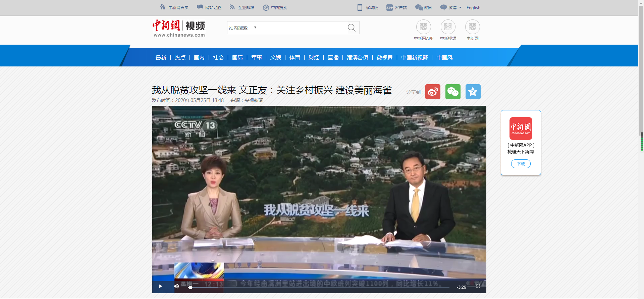The width and height of the screenshot is (644, 299).
Task: Select 财经 in the navigation bar
Action: [x=314, y=57]
